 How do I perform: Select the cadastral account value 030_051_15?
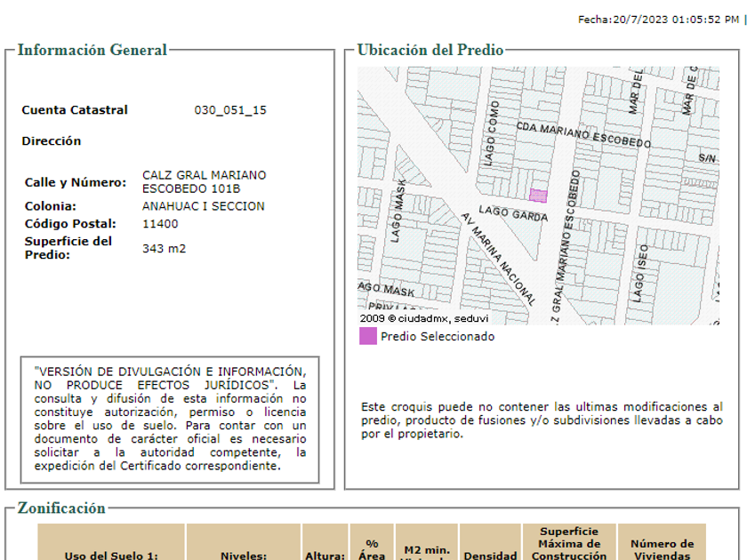tap(230, 110)
